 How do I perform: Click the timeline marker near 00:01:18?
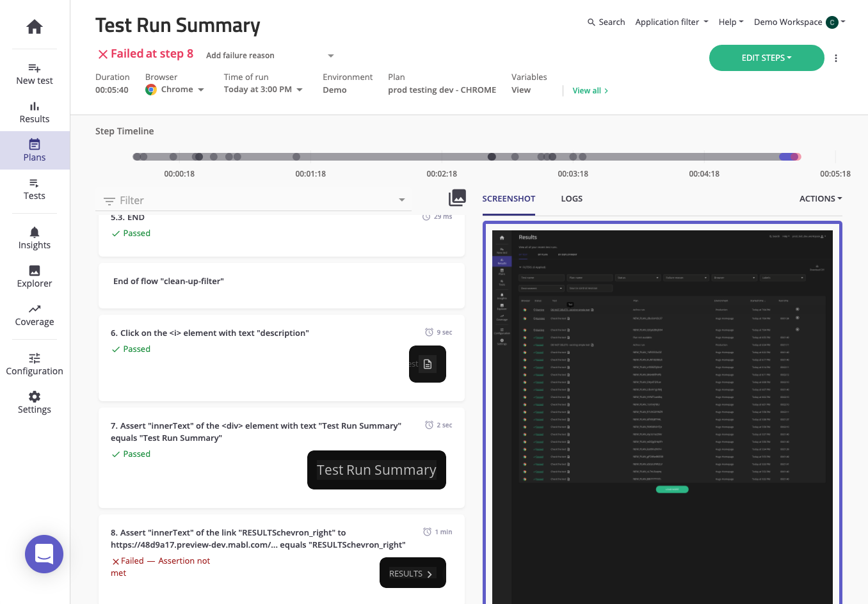click(296, 157)
